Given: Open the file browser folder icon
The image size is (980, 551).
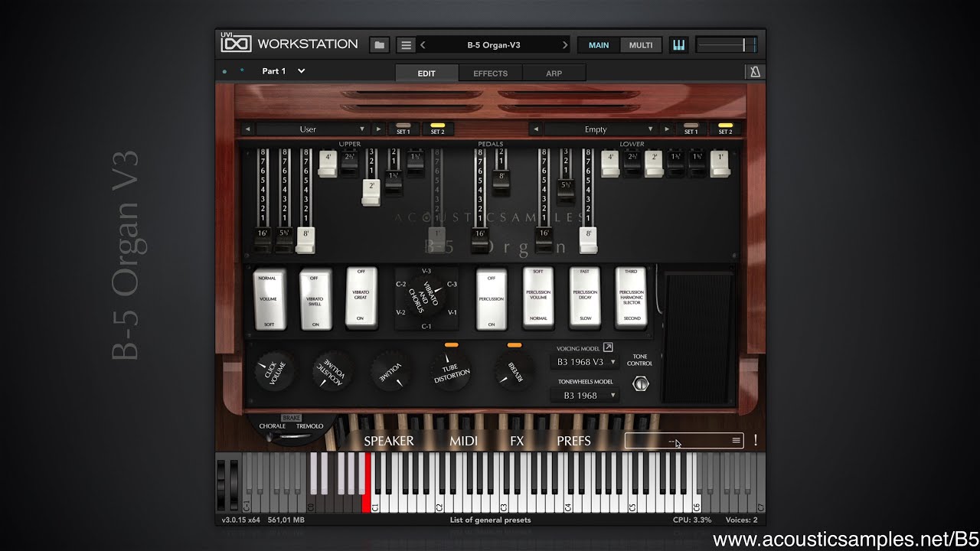Looking at the screenshot, I should tap(379, 45).
